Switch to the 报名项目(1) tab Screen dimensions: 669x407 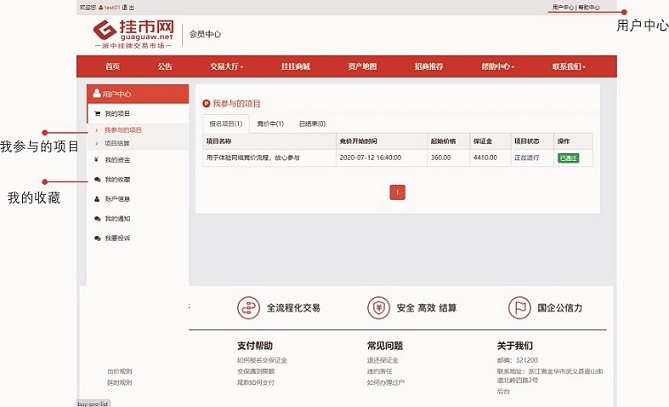tap(226, 124)
